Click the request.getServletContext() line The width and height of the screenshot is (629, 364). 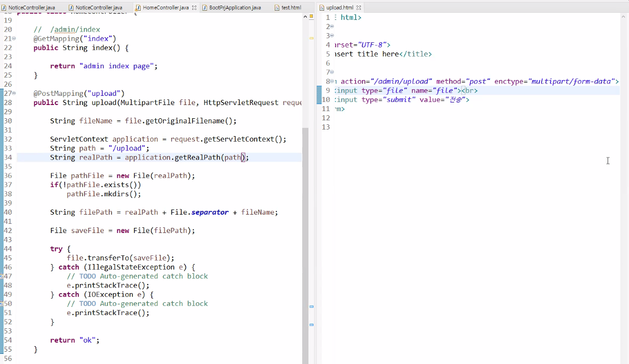click(x=168, y=139)
